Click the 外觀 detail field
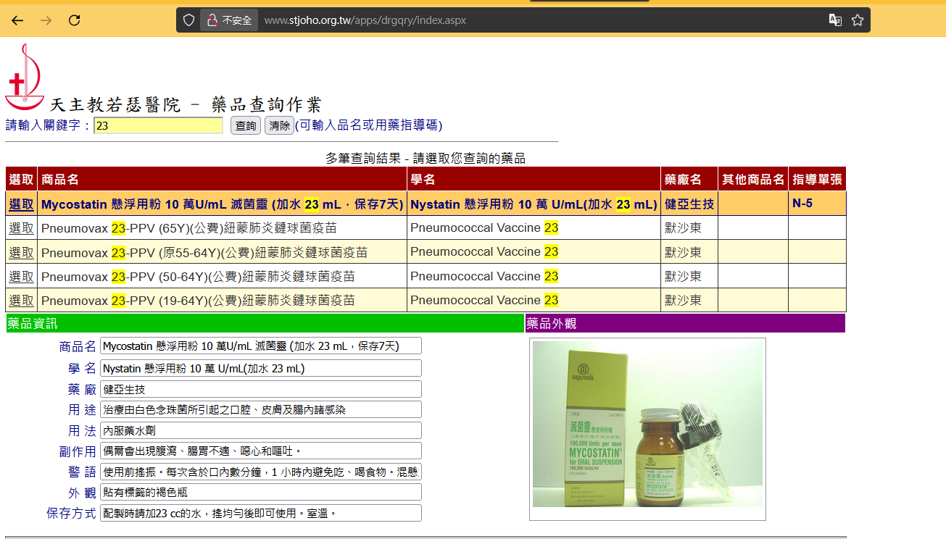 pyautogui.click(x=261, y=492)
